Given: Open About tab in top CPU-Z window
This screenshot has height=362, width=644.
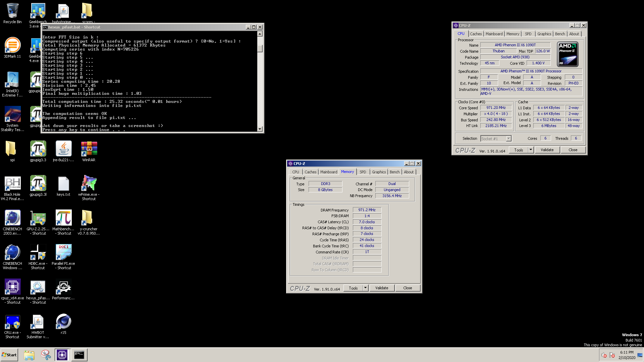Looking at the screenshot, I should click(574, 34).
